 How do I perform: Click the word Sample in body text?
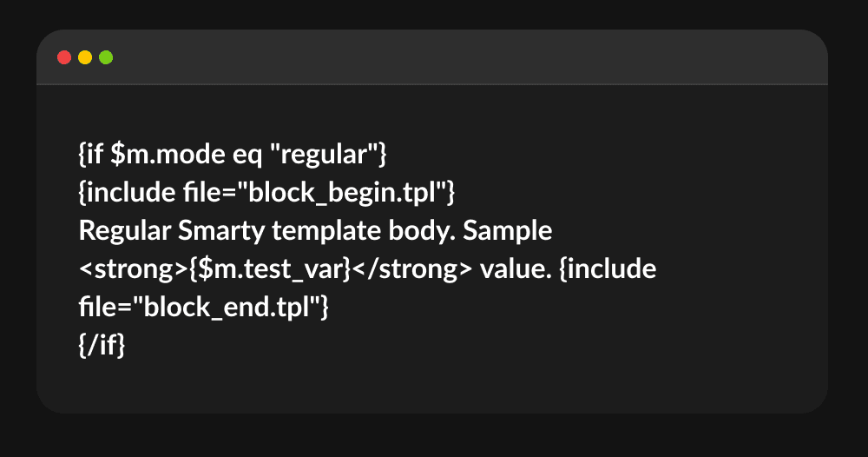(508, 231)
